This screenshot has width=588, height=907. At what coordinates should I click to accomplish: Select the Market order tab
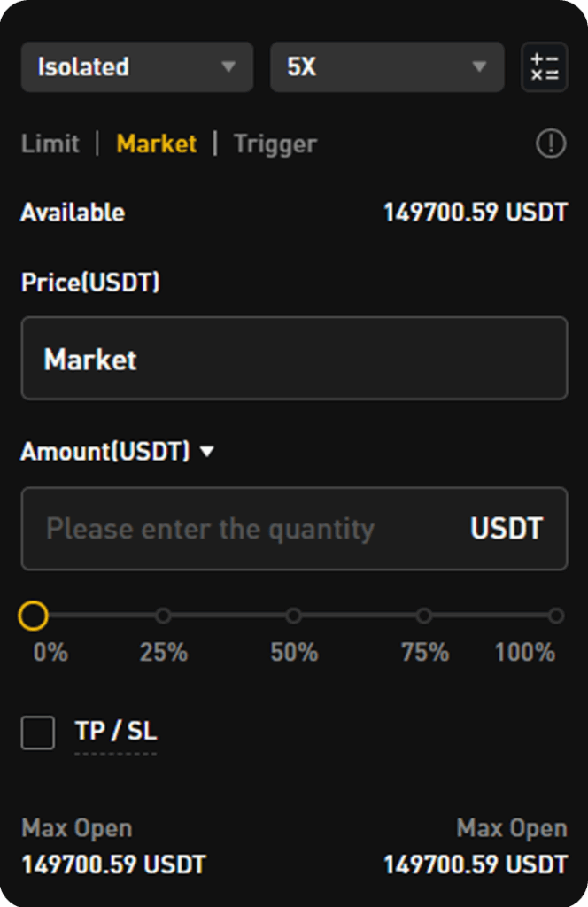pos(157,143)
